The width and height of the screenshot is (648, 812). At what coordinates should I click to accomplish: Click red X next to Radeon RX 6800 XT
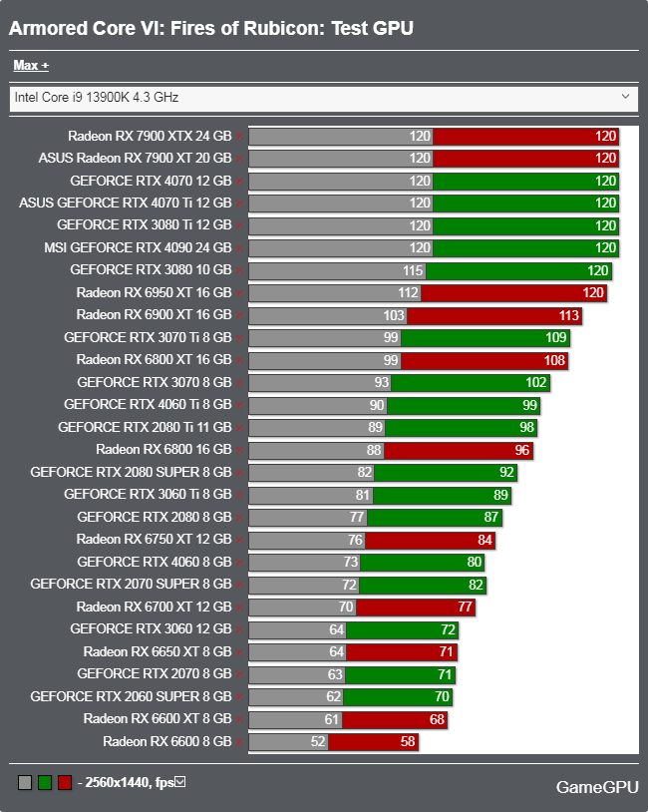[x=239, y=361]
